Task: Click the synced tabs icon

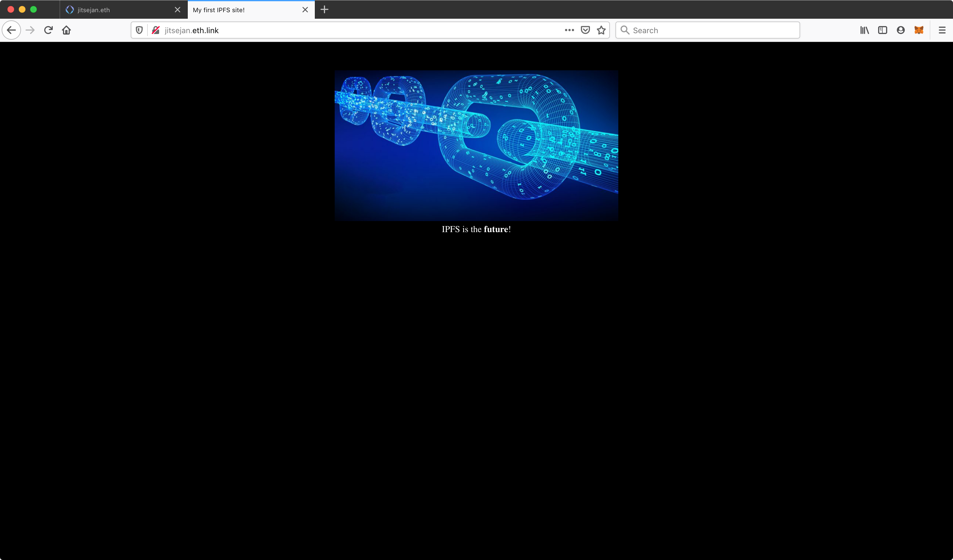Action: tap(882, 30)
